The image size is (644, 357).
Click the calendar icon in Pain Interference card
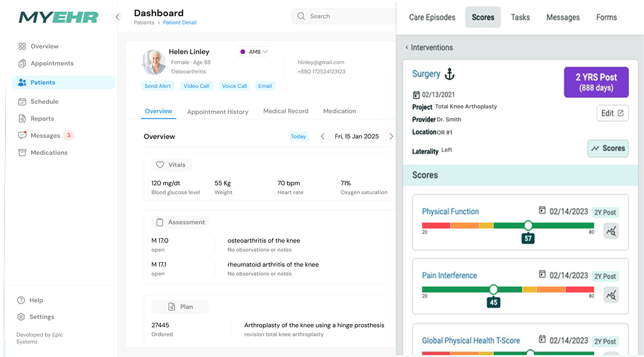[542, 274]
